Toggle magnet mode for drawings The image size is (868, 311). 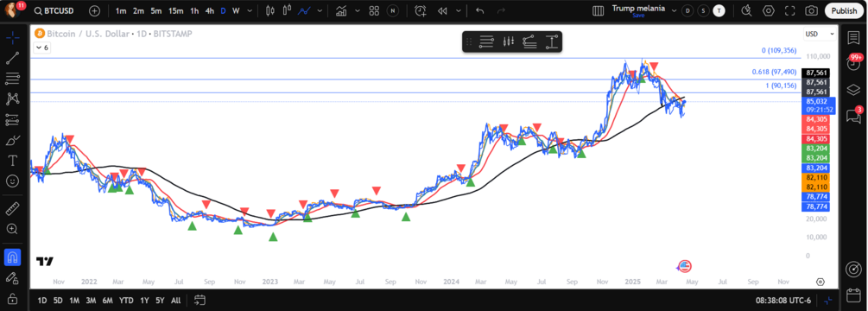tap(13, 257)
